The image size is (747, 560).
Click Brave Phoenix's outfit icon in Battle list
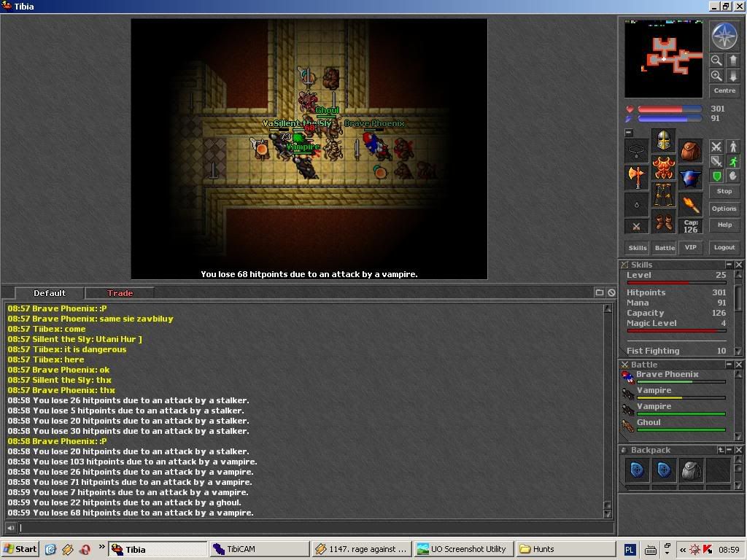627,377
